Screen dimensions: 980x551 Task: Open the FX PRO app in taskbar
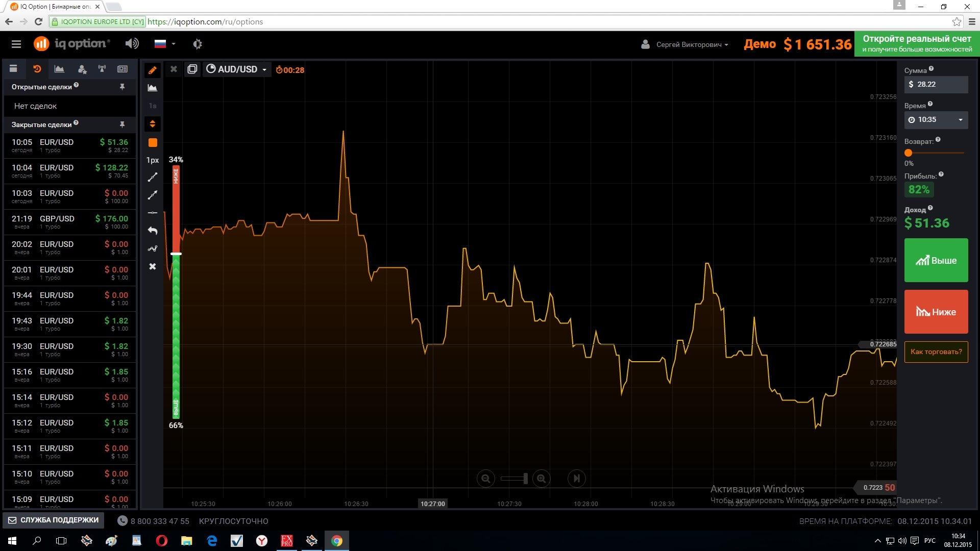point(287,541)
